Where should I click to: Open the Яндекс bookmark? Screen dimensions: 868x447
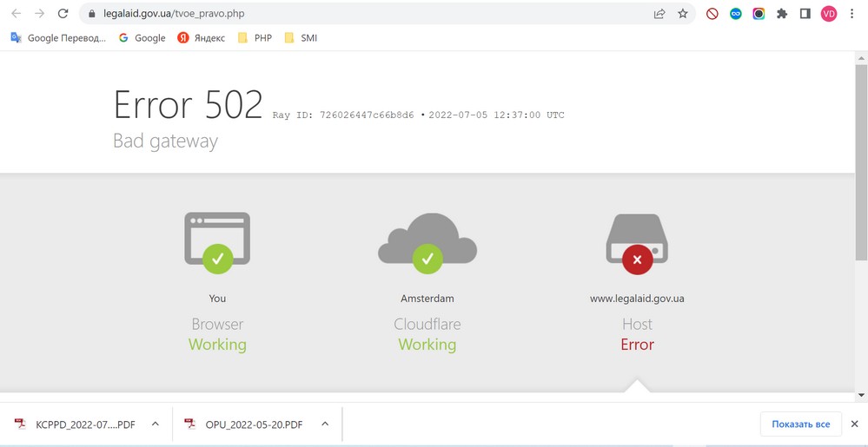(x=202, y=37)
